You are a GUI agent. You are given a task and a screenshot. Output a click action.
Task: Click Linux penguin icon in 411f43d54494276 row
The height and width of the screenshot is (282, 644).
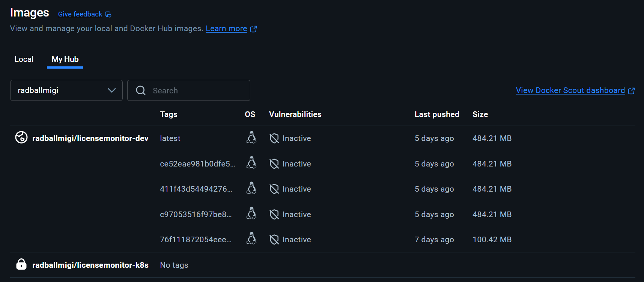pos(251,188)
